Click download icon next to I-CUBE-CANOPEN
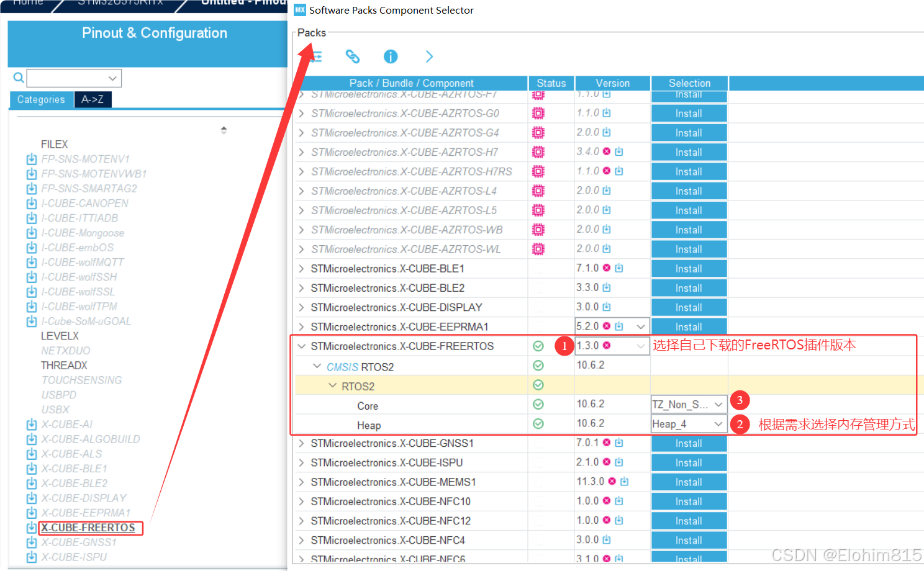 click(x=32, y=203)
